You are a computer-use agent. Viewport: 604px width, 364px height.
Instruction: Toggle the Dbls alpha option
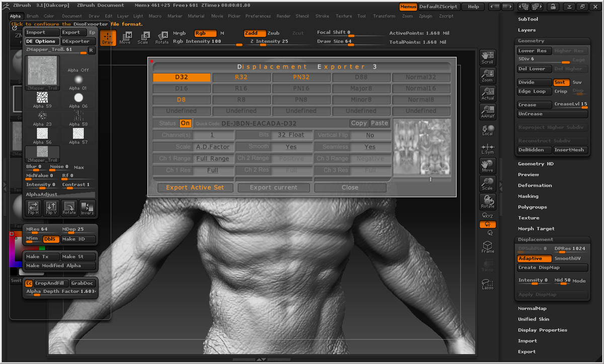51,239
